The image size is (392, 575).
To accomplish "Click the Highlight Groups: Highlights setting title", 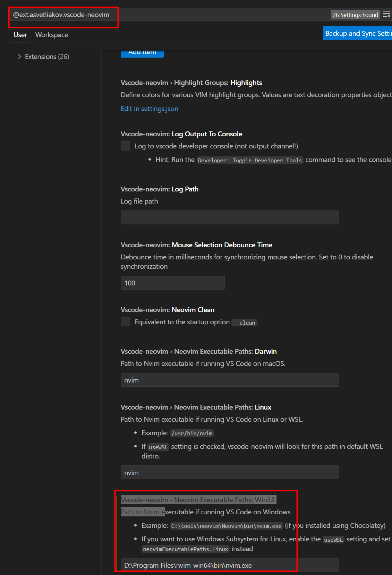I will pyautogui.click(x=191, y=83).
